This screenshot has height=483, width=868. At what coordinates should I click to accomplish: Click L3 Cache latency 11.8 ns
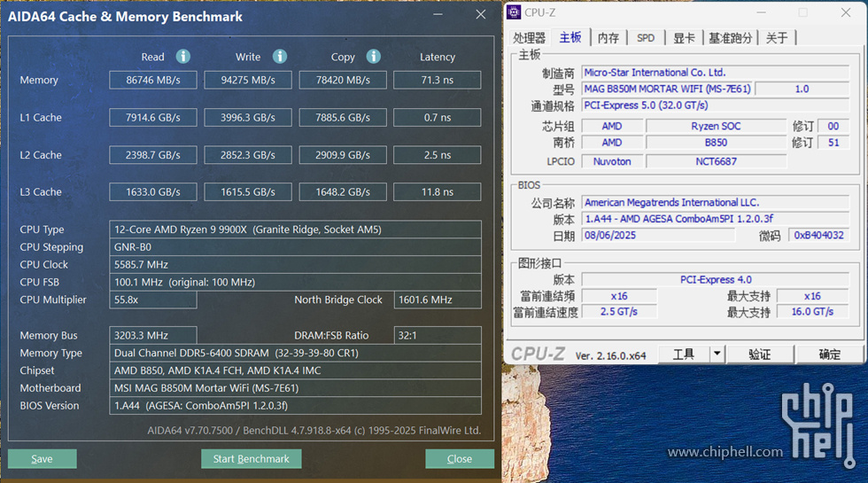point(438,191)
